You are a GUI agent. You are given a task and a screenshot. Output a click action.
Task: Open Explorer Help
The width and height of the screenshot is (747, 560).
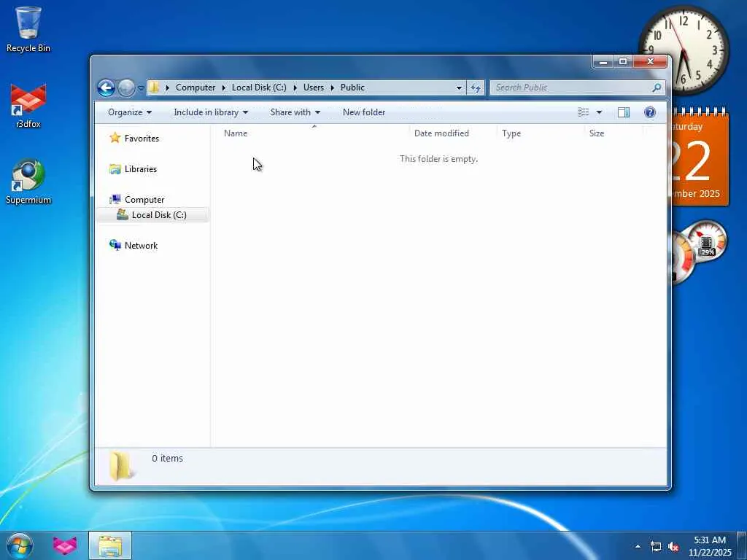click(650, 112)
